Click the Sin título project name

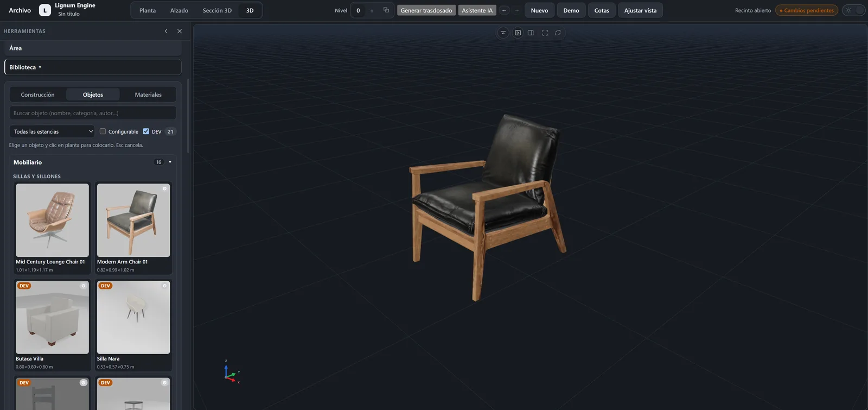(69, 14)
